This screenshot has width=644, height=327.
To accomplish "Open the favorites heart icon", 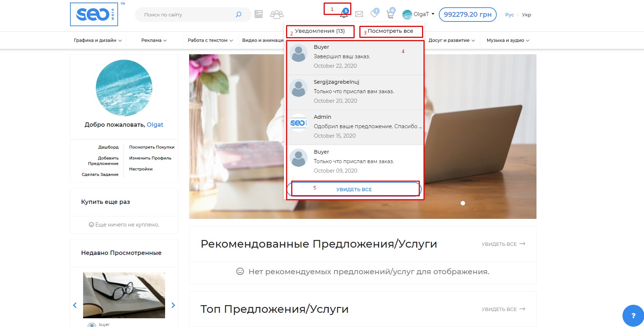I will [374, 14].
